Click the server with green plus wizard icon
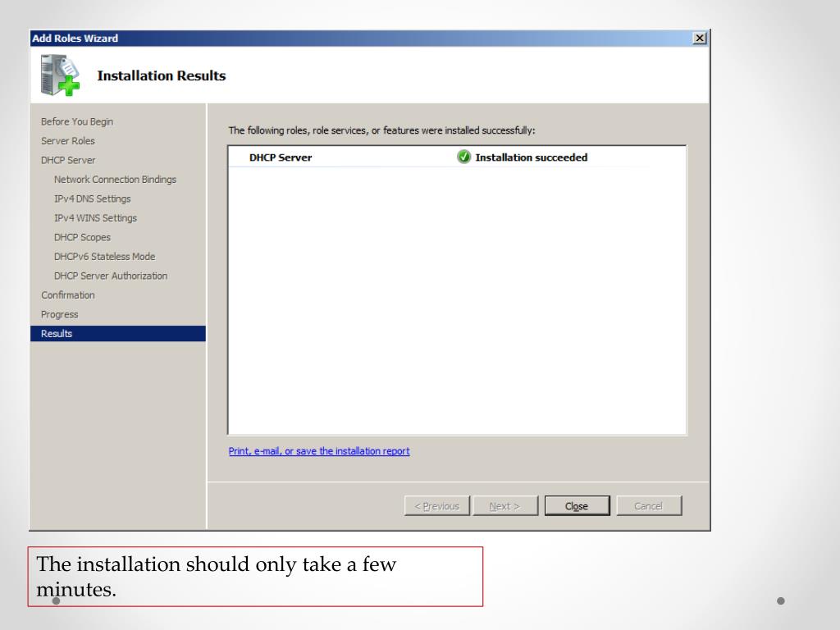Screen dimensions: 840x630 tap(60, 75)
